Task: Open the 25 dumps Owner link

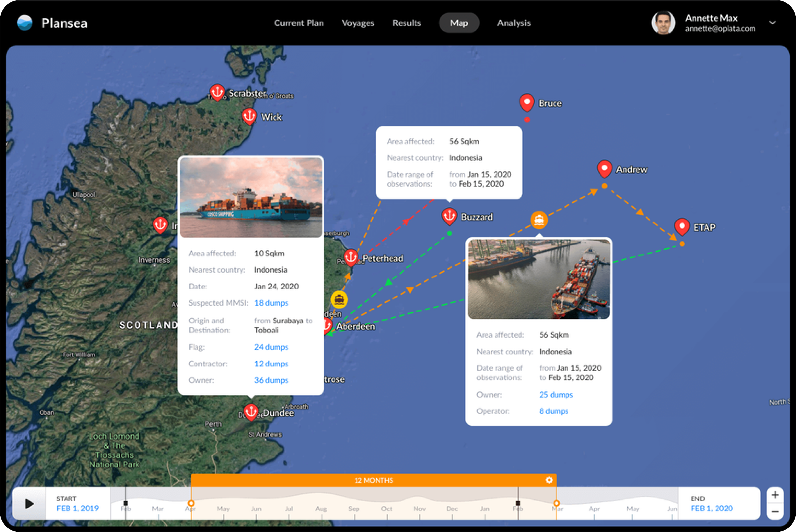Action: coord(556,395)
